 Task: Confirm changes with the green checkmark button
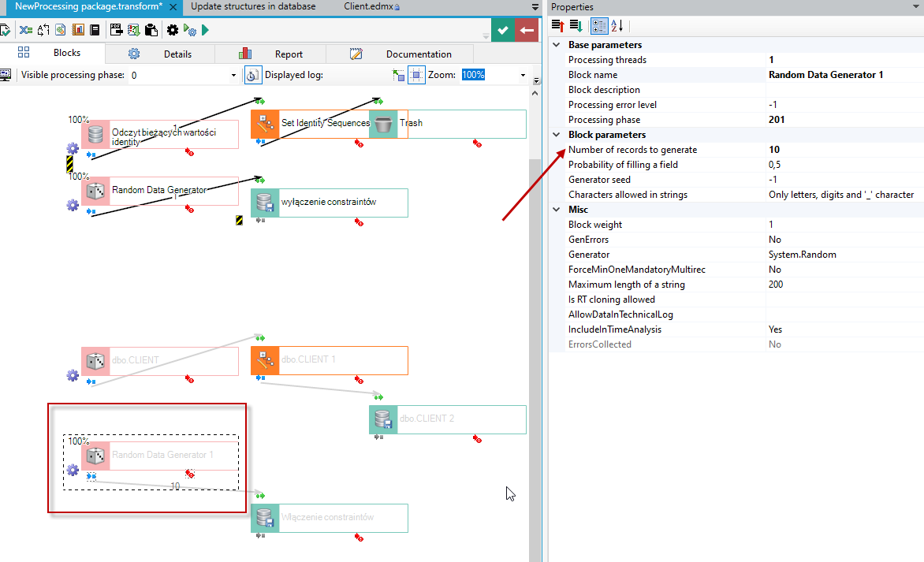[503, 30]
